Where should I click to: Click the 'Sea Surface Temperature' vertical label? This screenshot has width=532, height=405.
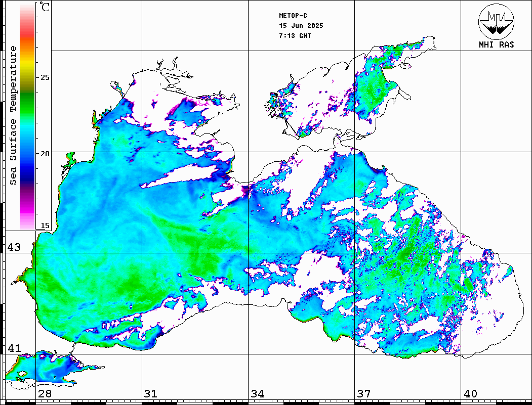(13, 116)
